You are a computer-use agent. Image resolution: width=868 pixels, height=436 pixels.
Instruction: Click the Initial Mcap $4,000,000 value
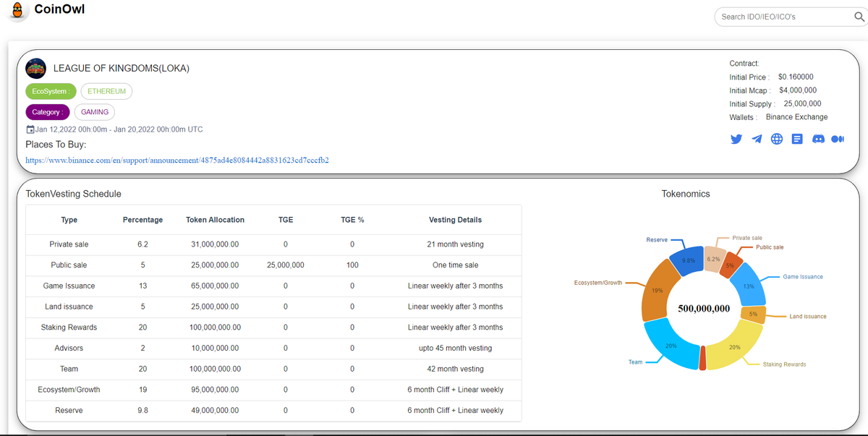click(x=798, y=90)
